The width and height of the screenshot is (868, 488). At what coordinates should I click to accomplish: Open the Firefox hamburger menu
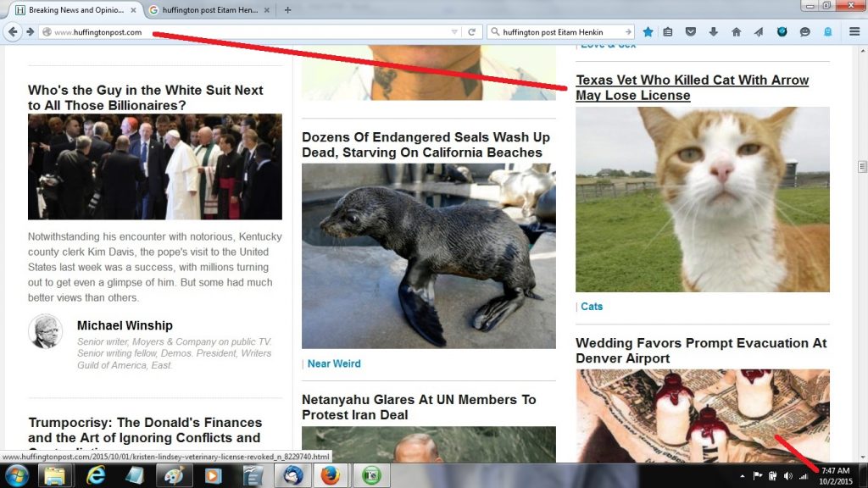pyautogui.click(x=854, y=32)
